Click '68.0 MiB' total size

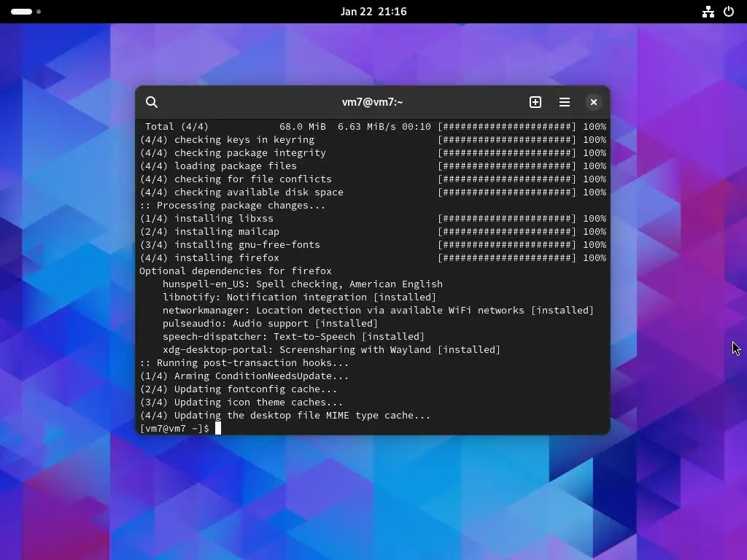coord(303,127)
